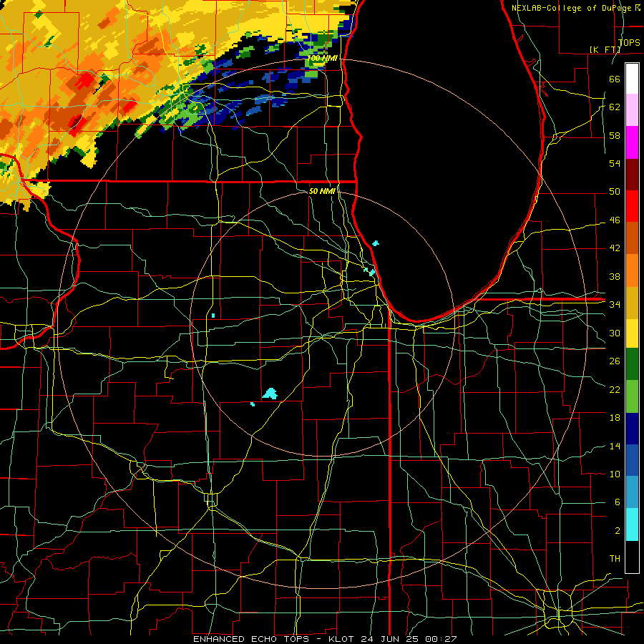644x644 pixels.
Task: Pick the orange 42 kft legend swatch
Action: tap(632, 270)
